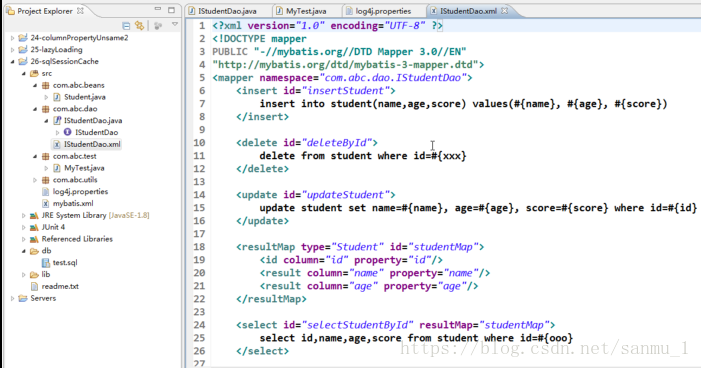Click test.sql file icon
701x368 pixels.
(46, 263)
